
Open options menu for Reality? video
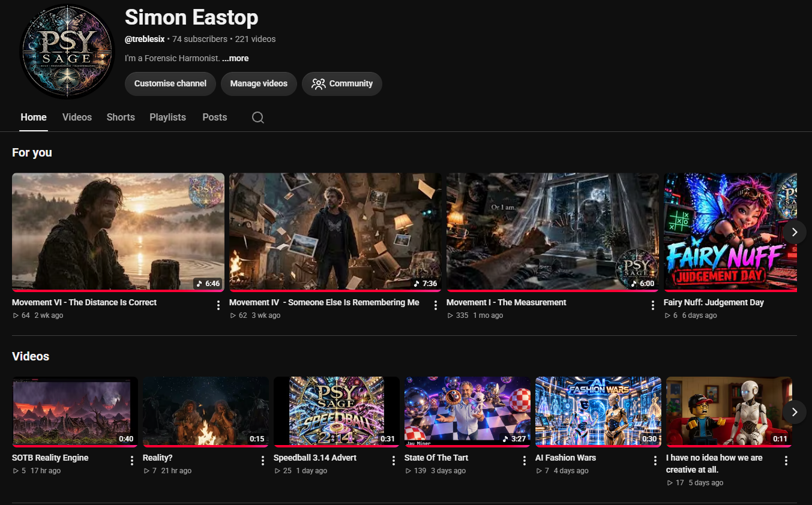(x=263, y=461)
